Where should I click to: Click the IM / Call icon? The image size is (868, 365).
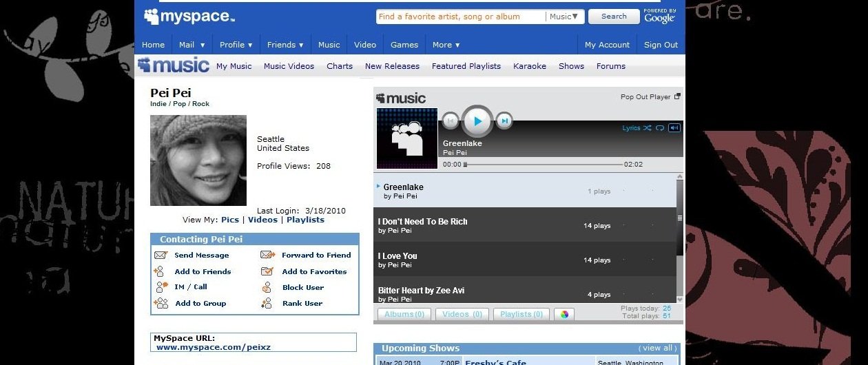point(161,287)
